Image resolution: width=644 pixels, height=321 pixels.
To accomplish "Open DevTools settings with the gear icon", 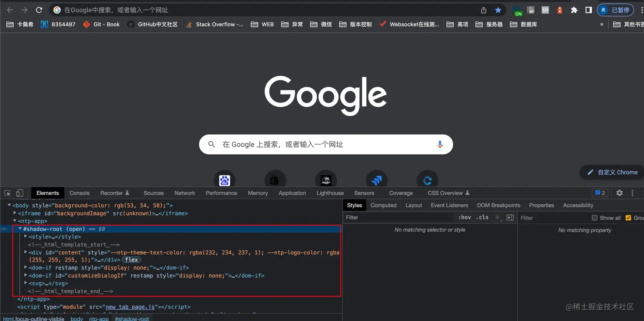I will [x=619, y=193].
